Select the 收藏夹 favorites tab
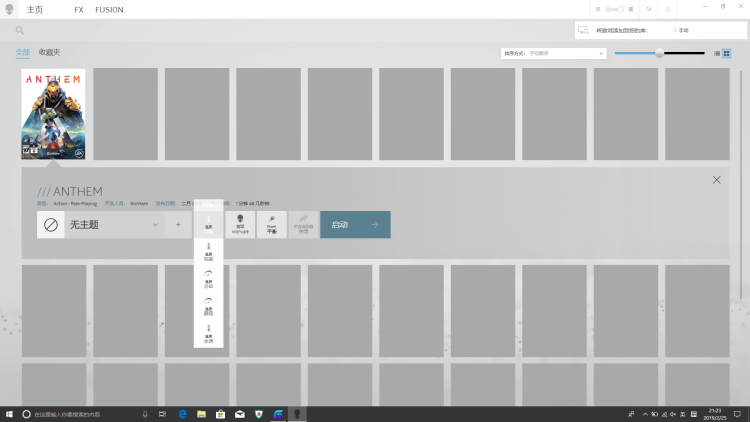This screenshot has width=750, height=422. click(49, 52)
